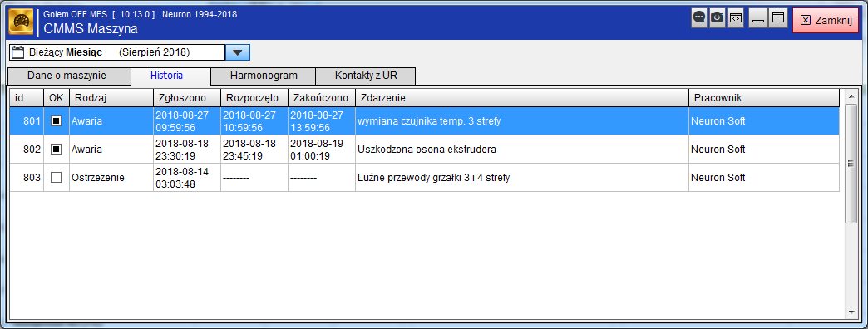The height and width of the screenshot is (329, 868).
Task: Click Neuron Soft worker in row 802
Action: (x=764, y=150)
